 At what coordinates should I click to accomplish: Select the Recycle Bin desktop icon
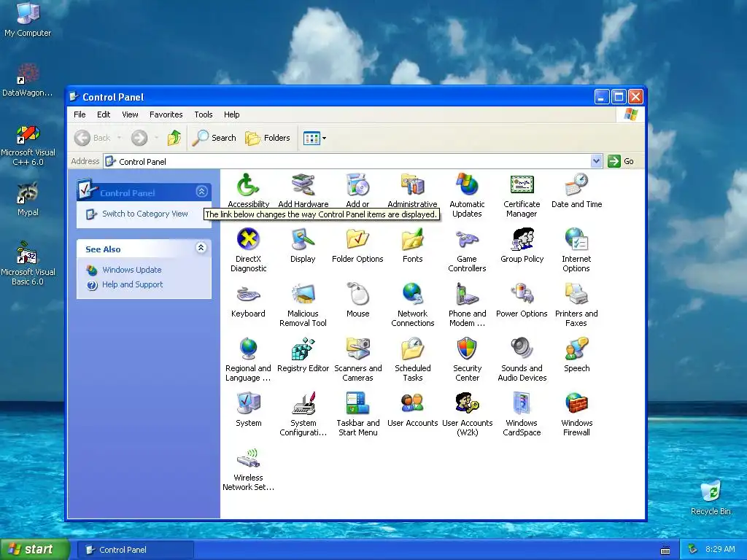(711, 497)
